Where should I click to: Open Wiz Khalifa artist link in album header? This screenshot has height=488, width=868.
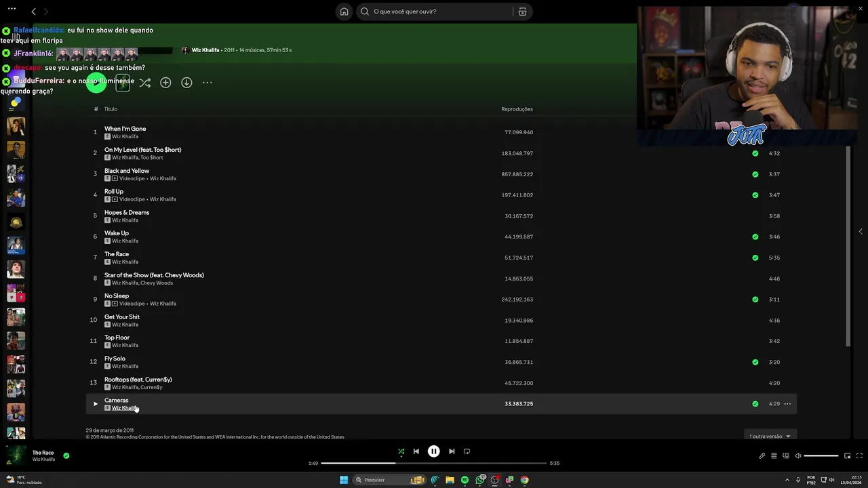(205, 50)
